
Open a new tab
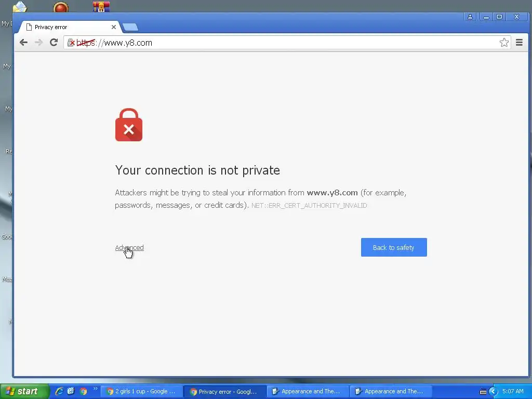(130, 27)
